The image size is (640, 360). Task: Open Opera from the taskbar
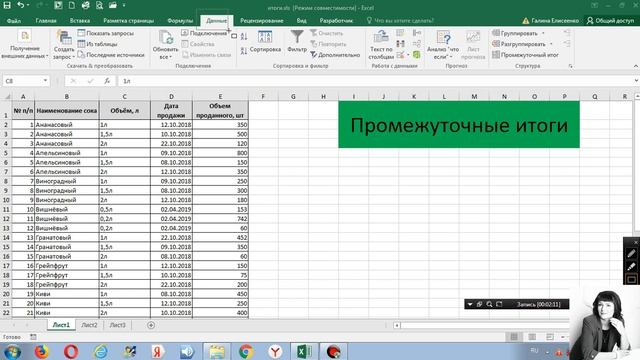71,351
